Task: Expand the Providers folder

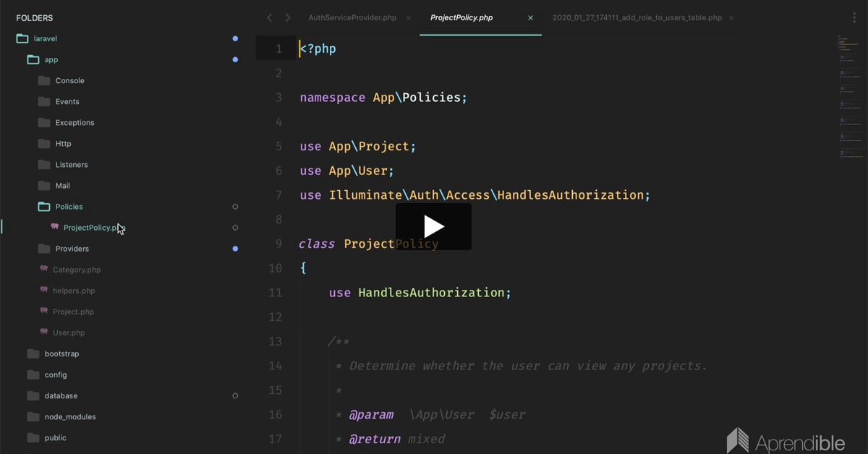Action: point(72,248)
